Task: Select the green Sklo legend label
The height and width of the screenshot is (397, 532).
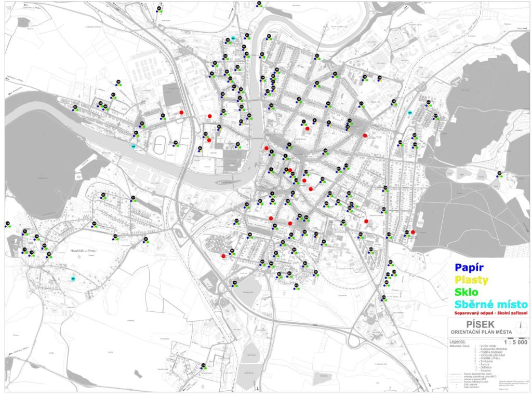Action: click(466, 292)
